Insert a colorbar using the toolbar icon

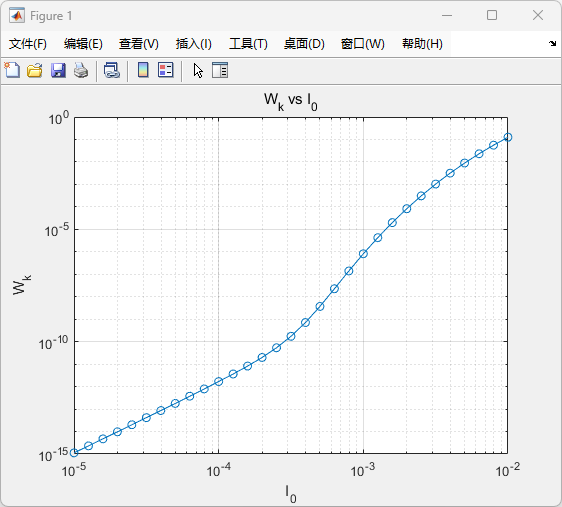click(x=143, y=70)
